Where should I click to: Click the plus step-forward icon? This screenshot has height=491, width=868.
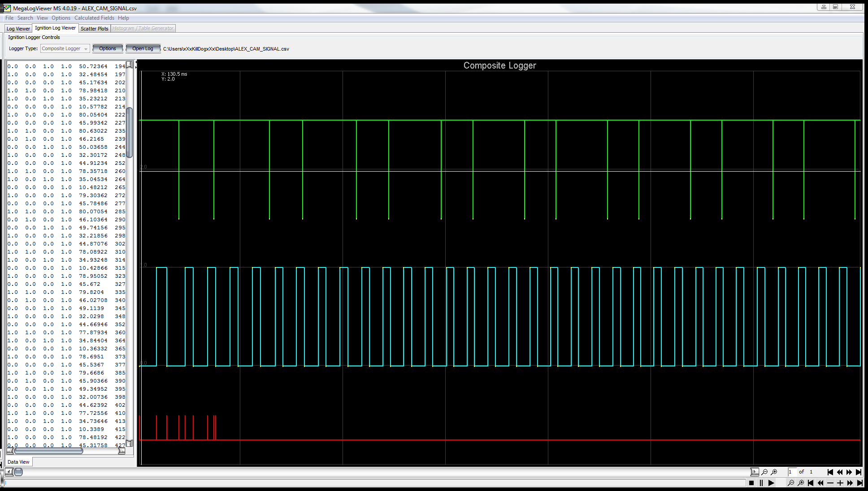tap(840, 483)
